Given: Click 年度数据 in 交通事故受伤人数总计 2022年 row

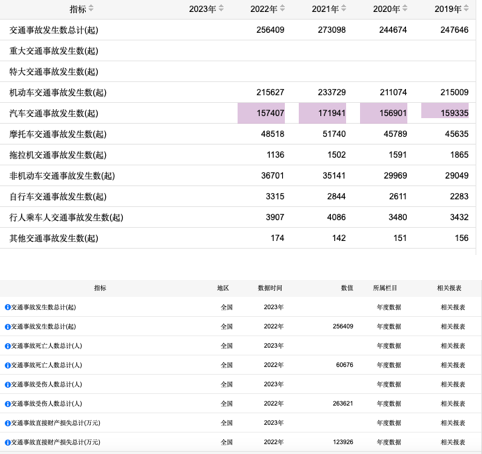Looking at the screenshot, I should [x=389, y=404].
